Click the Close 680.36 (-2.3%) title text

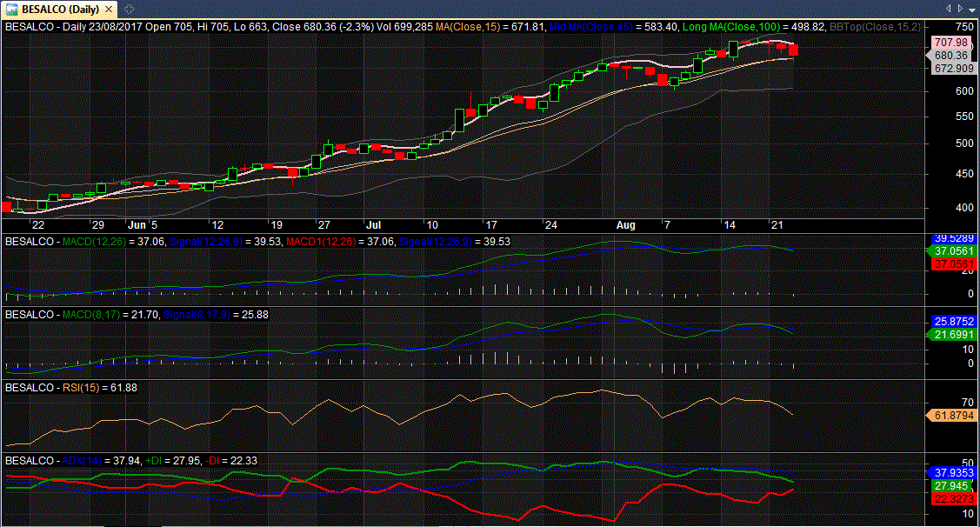pyautogui.click(x=323, y=27)
